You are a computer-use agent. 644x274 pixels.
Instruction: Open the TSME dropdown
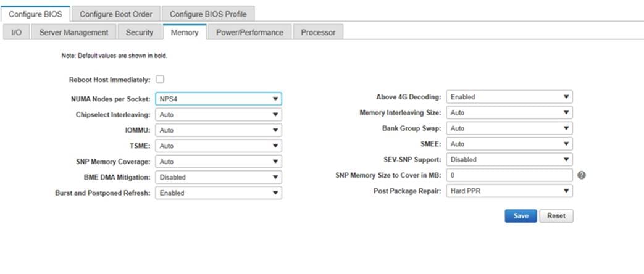coord(219,146)
